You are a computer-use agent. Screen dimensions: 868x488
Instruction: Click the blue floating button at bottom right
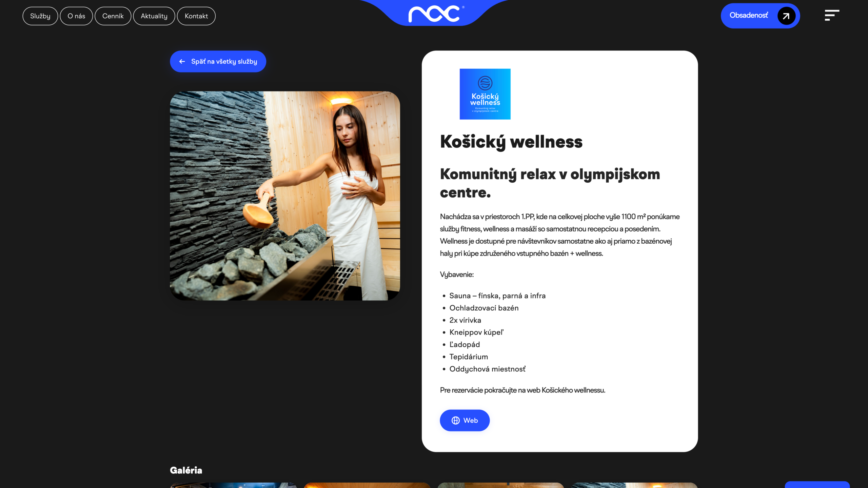click(x=817, y=485)
